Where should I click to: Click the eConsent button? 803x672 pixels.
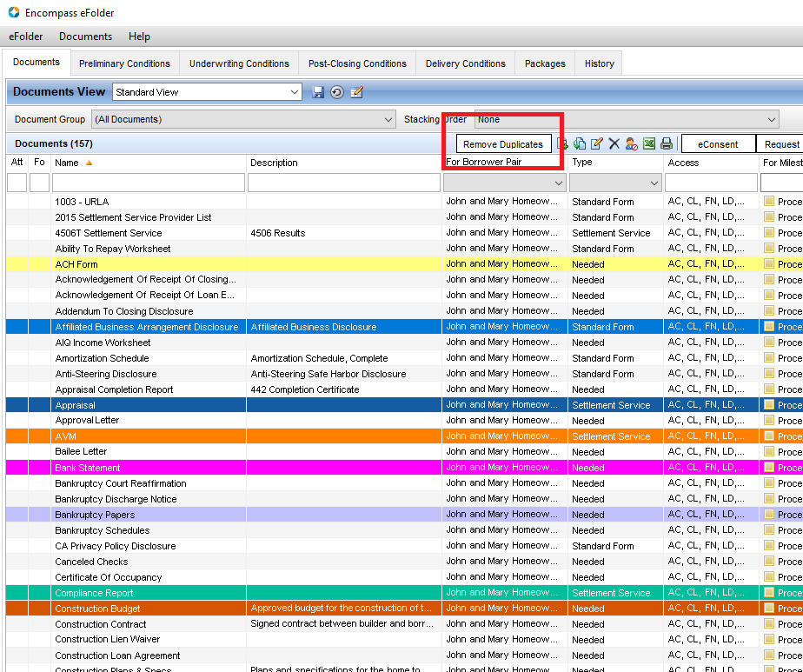[x=718, y=144]
